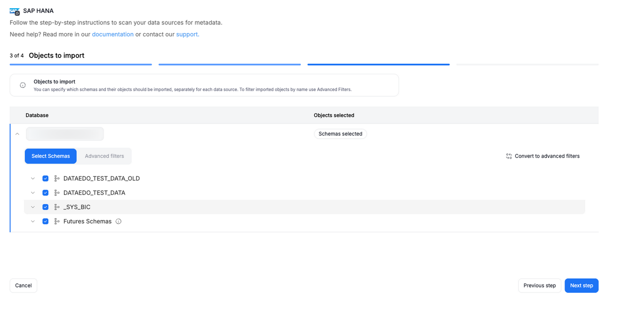Click the Objects selected column header
Viewport: 644px width, 324px height.
[334, 116]
